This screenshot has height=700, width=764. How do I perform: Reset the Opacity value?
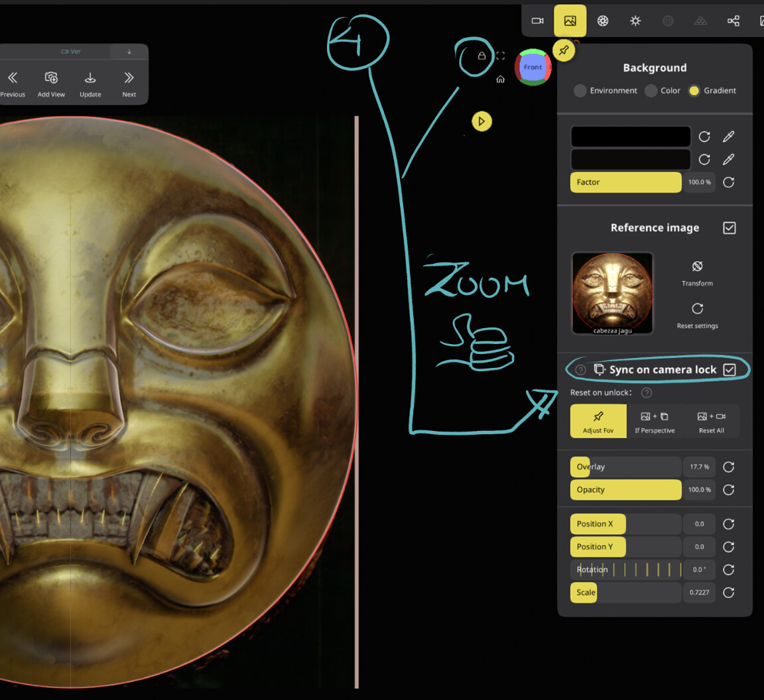click(x=728, y=490)
